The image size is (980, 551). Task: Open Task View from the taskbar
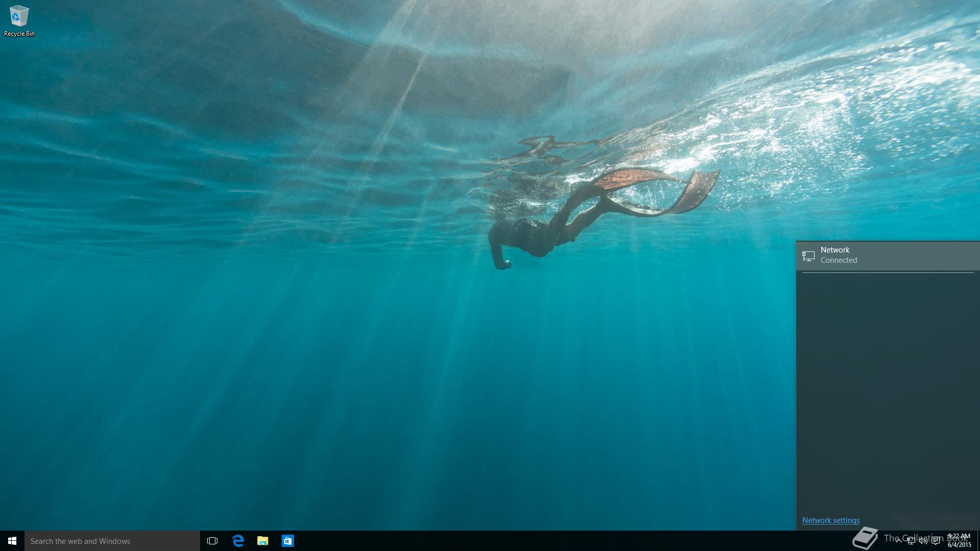pos(212,541)
